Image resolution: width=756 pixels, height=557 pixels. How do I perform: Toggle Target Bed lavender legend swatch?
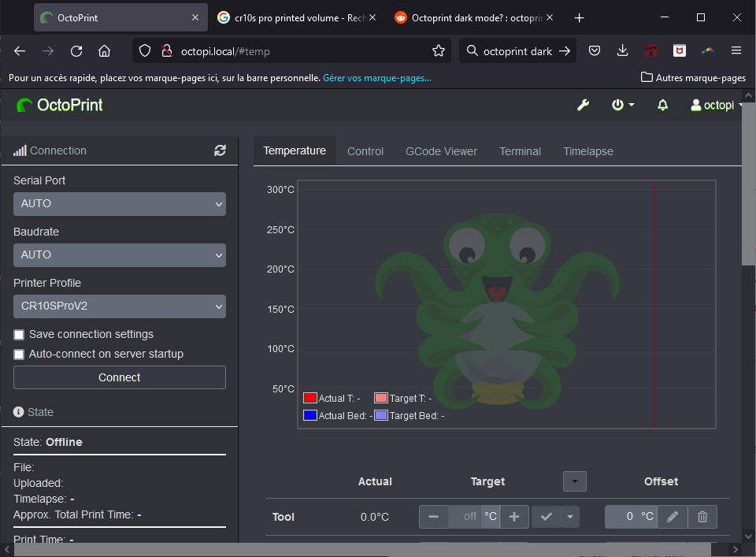pyautogui.click(x=381, y=415)
